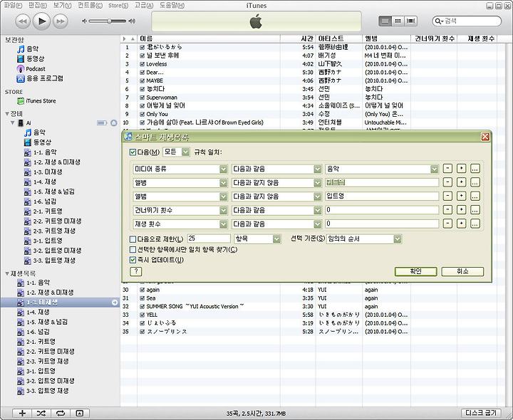Toggle the 즉시 업데이트(U) checkbox
The height and width of the screenshot is (420, 513).
133,260
